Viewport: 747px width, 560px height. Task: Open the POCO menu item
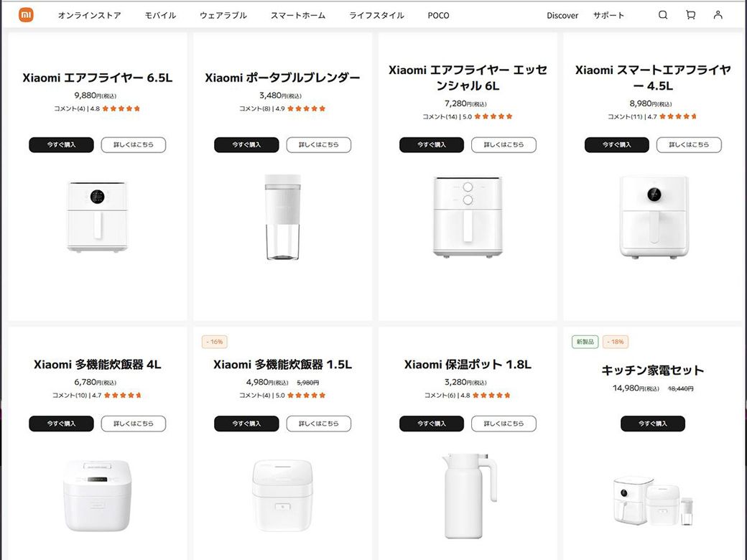[x=438, y=15]
